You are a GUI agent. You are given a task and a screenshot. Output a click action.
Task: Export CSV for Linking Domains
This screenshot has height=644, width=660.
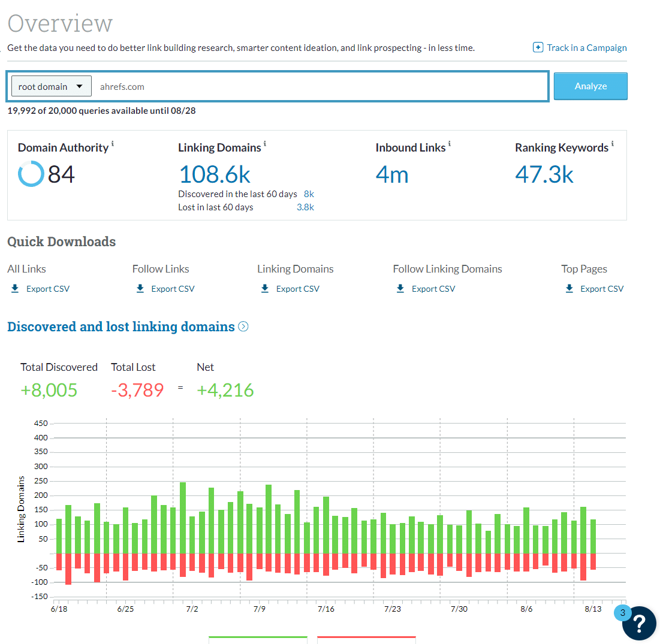pyautogui.click(x=297, y=289)
